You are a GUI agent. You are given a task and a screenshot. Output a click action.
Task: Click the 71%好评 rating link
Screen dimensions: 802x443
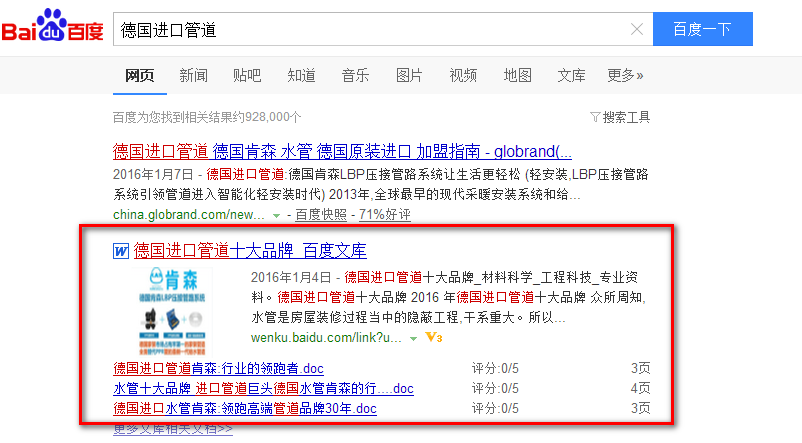[x=385, y=215]
